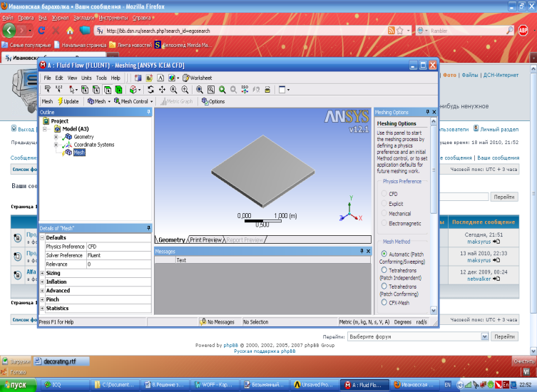The image size is (537, 392).
Task: Open the Edit menu in ANSYS
Action: coord(59,78)
